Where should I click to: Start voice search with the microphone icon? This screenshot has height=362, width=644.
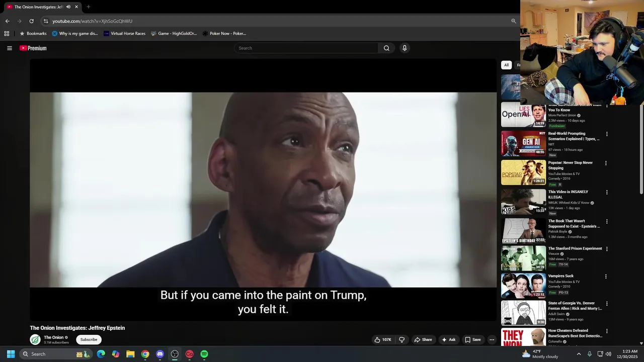coord(405,48)
